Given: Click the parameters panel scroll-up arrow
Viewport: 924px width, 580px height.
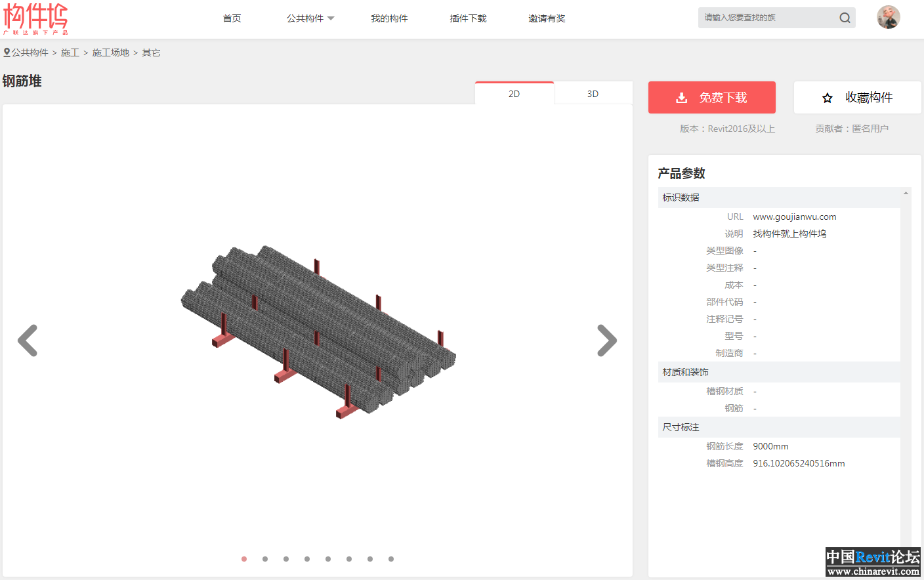Looking at the screenshot, I should [906, 193].
